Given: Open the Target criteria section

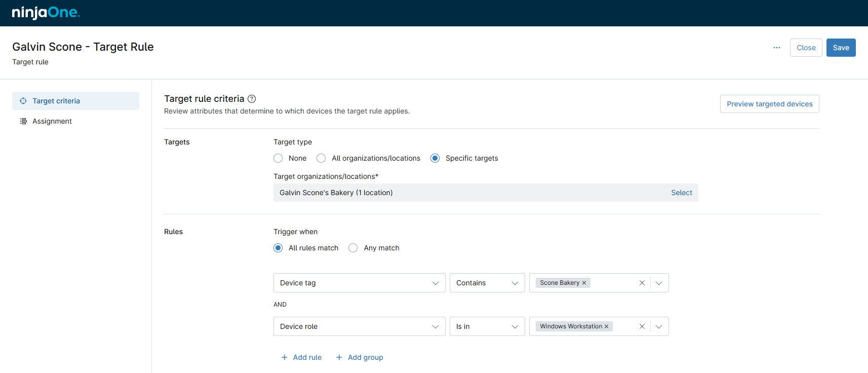Looking at the screenshot, I should [x=56, y=101].
